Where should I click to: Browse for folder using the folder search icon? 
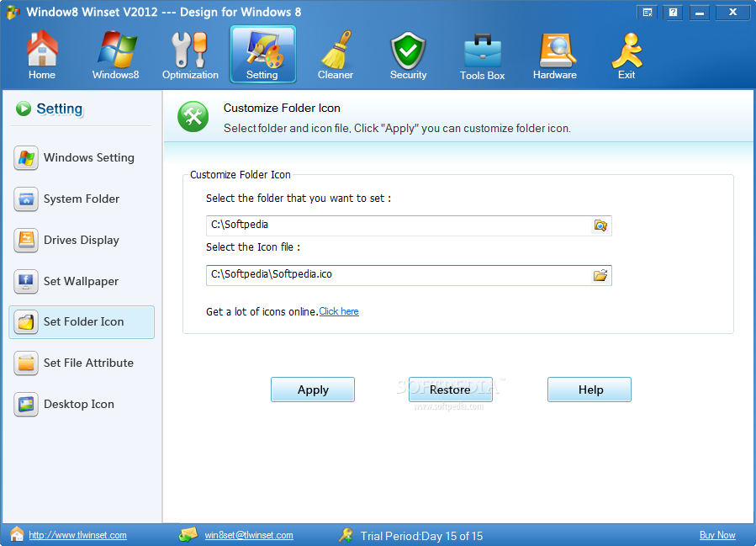point(600,225)
